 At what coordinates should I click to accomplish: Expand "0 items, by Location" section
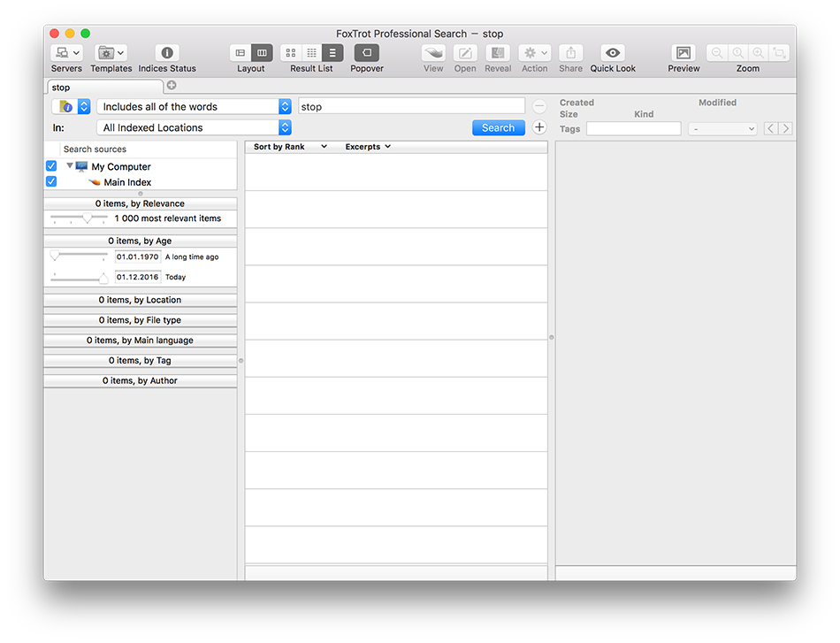tap(140, 300)
